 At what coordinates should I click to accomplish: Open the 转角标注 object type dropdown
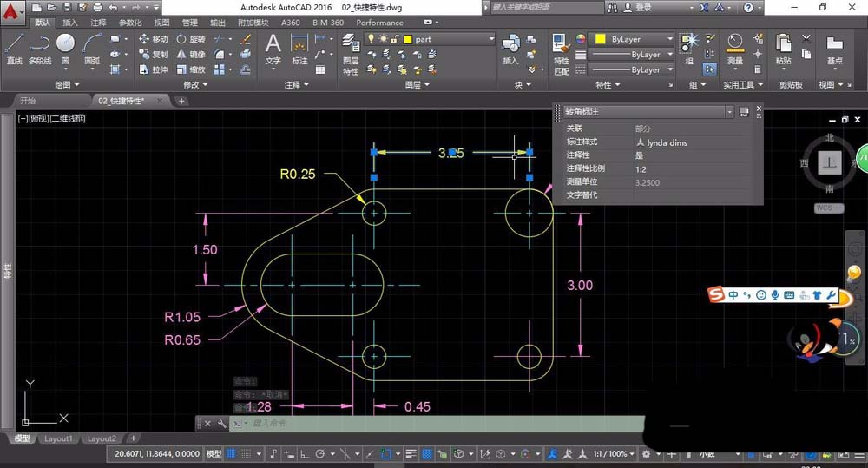(729, 112)
